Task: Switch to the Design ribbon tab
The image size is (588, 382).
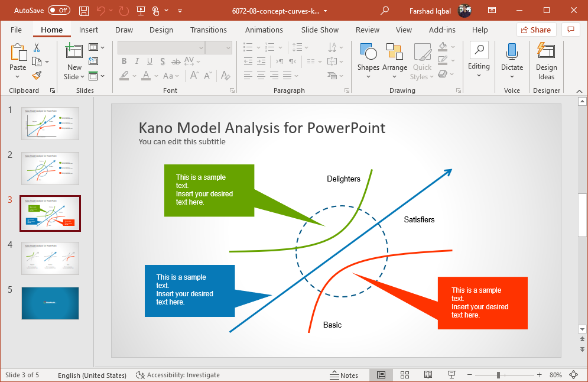Action: tap(161, 30)
